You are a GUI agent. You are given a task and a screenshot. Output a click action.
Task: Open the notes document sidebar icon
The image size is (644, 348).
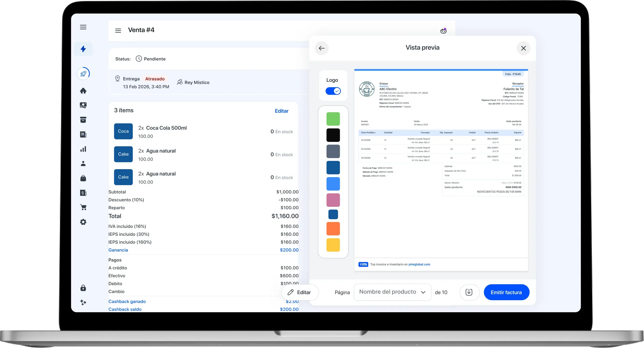[83, 134]
